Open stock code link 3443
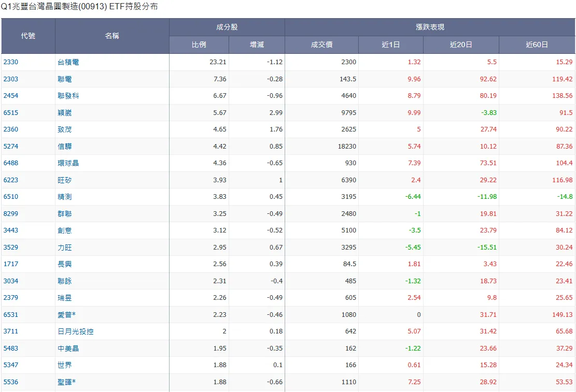The image size is (576, 392). click(x=11, y=230)
